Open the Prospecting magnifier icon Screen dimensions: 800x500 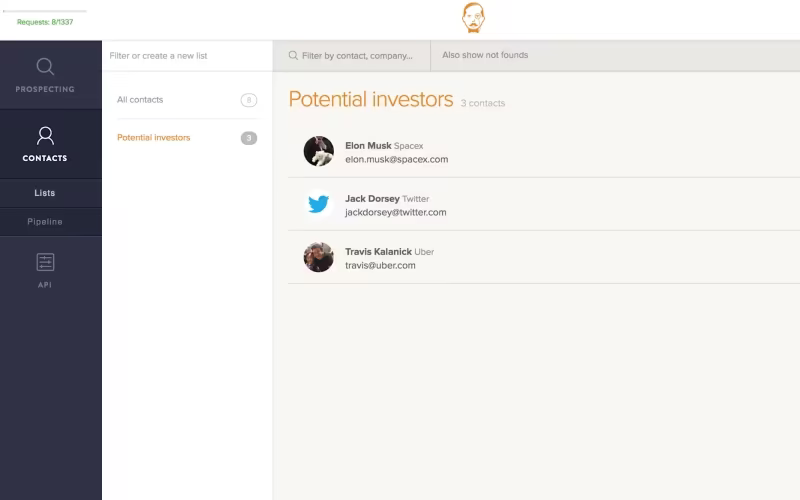click(x=45, y=66)
